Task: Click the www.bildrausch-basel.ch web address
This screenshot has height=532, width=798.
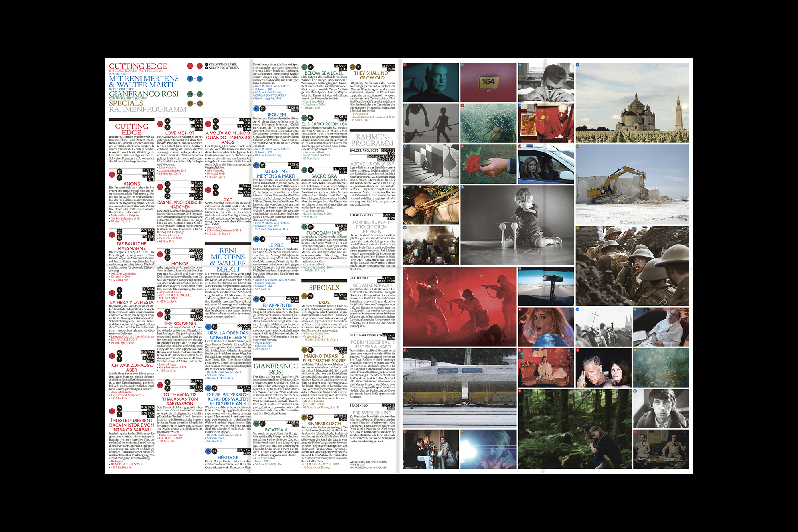Action: pos(367,467)
